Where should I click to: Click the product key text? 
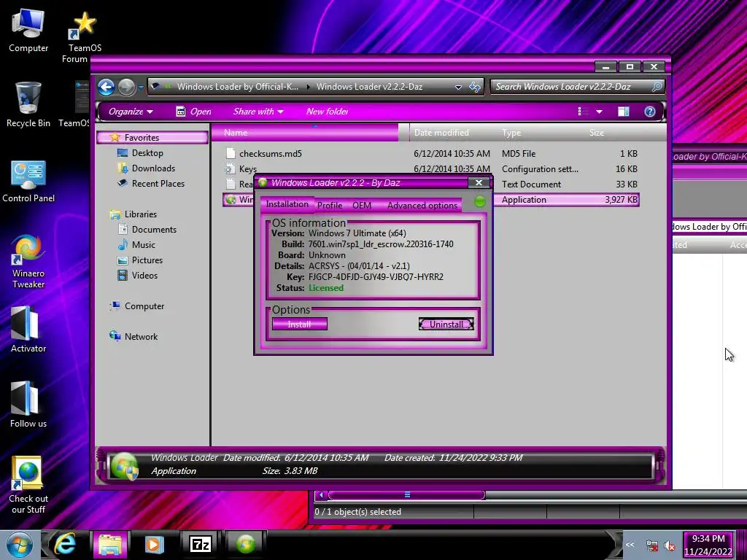(x=376, y=276)
